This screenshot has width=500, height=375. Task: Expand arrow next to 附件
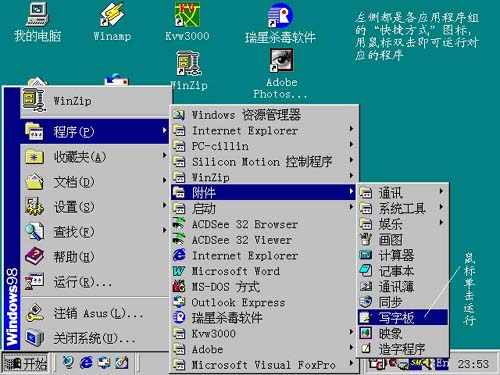pos(351,191)
